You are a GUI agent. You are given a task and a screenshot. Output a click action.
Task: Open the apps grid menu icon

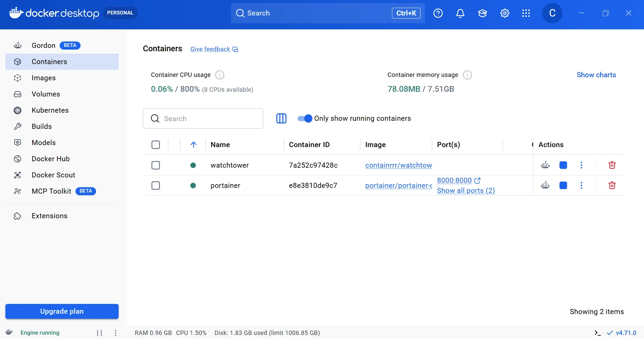pyautogui.click(x=526, y=13)
